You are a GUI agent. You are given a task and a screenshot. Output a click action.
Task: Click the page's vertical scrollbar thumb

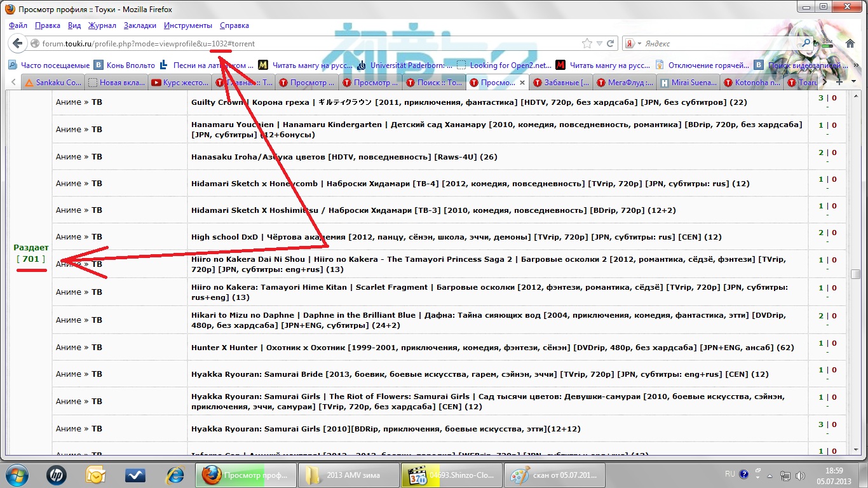[x=856, y=274]
